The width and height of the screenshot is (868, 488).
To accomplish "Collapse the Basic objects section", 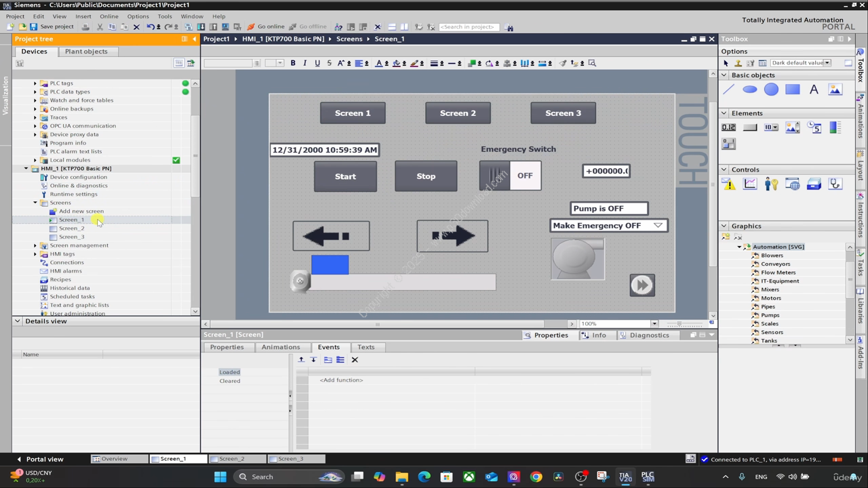I will 724,75.
